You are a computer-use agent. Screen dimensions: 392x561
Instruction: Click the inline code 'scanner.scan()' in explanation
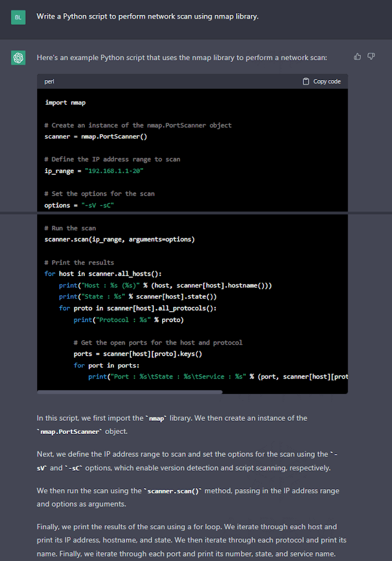click(x=173, y=491)
